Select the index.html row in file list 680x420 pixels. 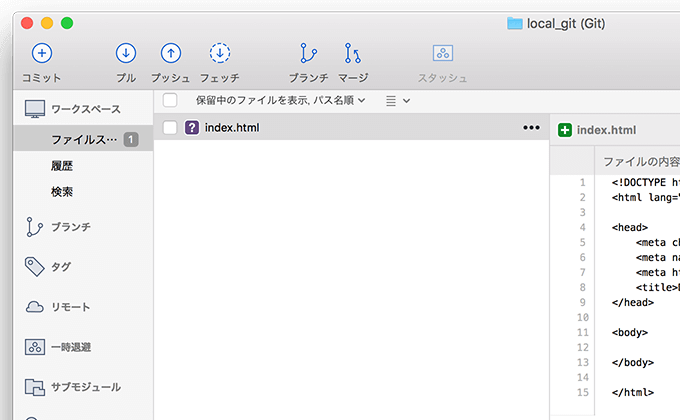click(350, 128)
